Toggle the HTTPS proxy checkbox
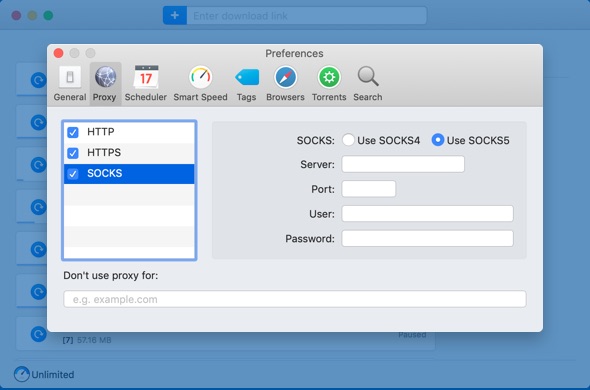 pos(73,153)
